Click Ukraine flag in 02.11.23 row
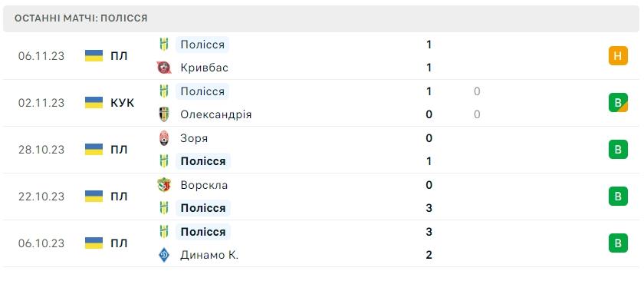This screenshot has height=281, width=644. tap(94, 102)
